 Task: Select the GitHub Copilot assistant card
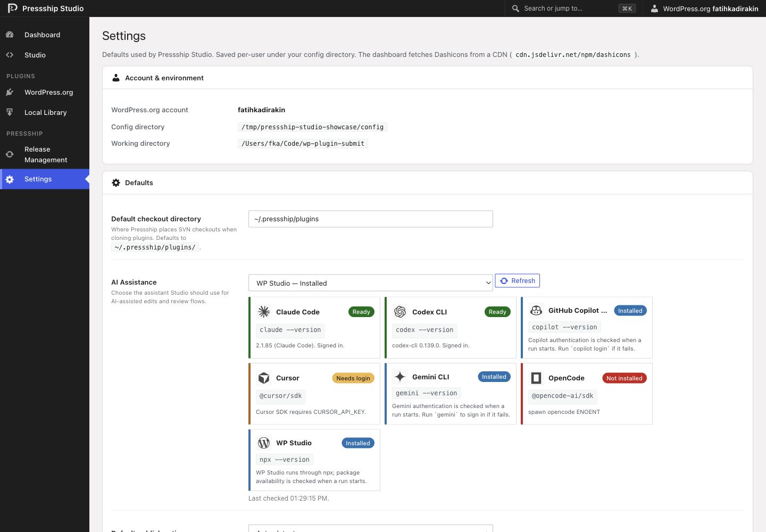pyautogui.click(x=587, y=328)
